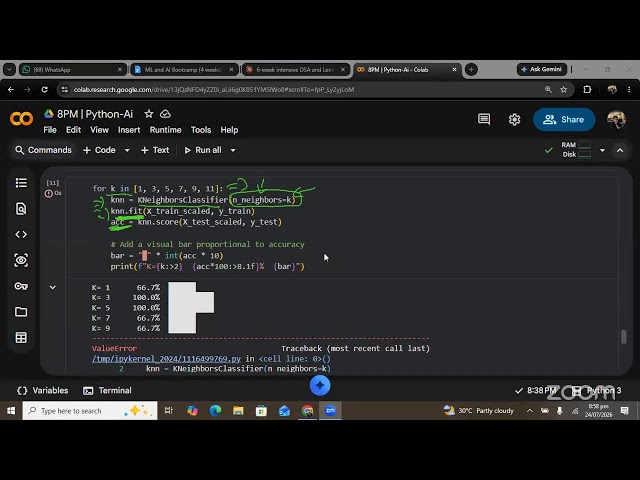Open the Tools menu
Screen dimensions: 640x480
[x=201, y=130]
